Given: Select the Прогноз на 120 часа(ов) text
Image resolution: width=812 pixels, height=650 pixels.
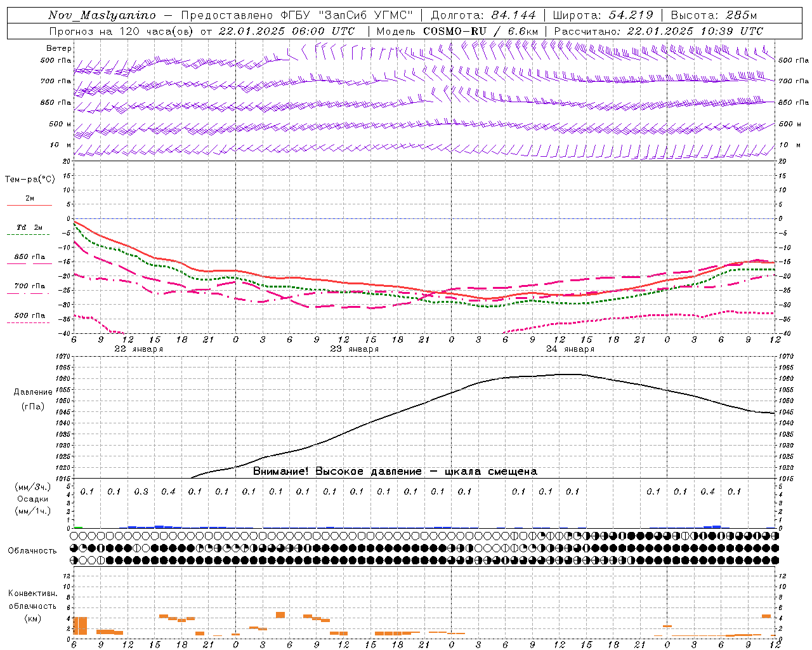Looking at the screenshot, I should click(122, 31).
